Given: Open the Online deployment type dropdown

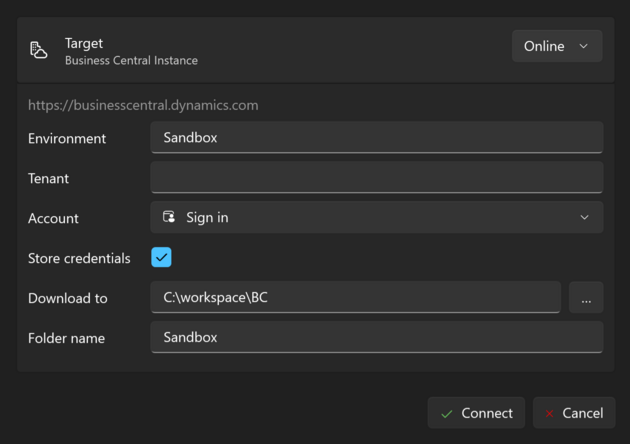Looking at the screenshot, I should point(557,46).
